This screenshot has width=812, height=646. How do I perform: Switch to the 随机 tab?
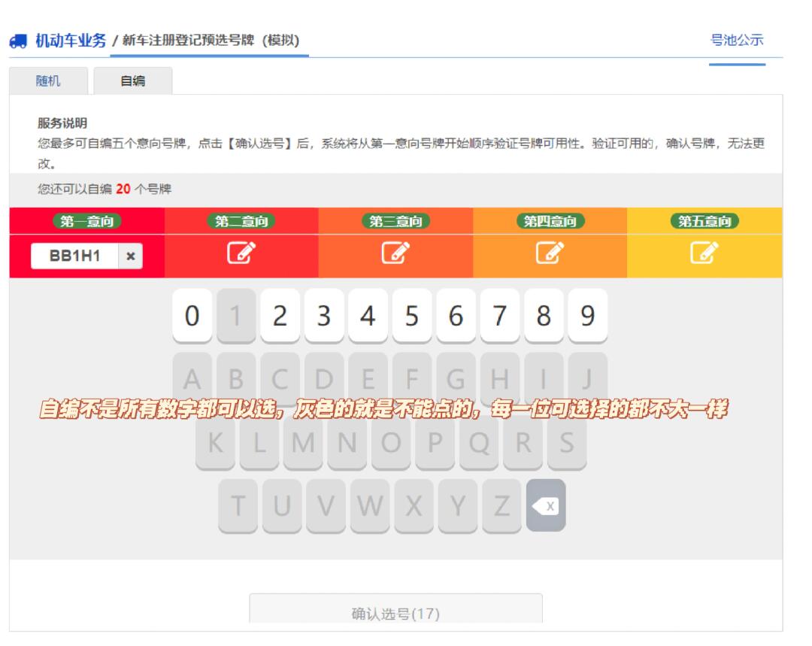click(48, 80)
